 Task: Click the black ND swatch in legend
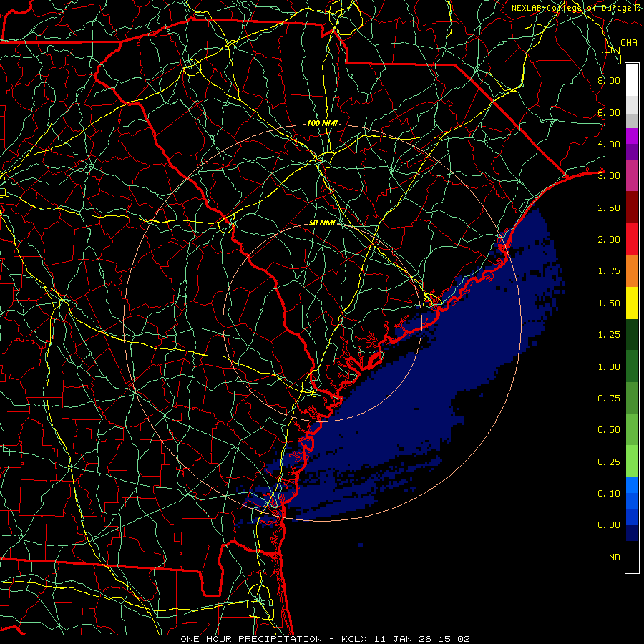click(632, 557)
